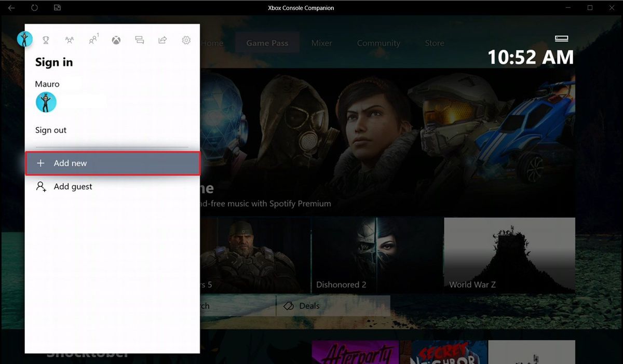Image resolution: width=623 pixels, height=364 pixels.
Task: Open achievements via the trophy icon
Action: tap(45, 40)
